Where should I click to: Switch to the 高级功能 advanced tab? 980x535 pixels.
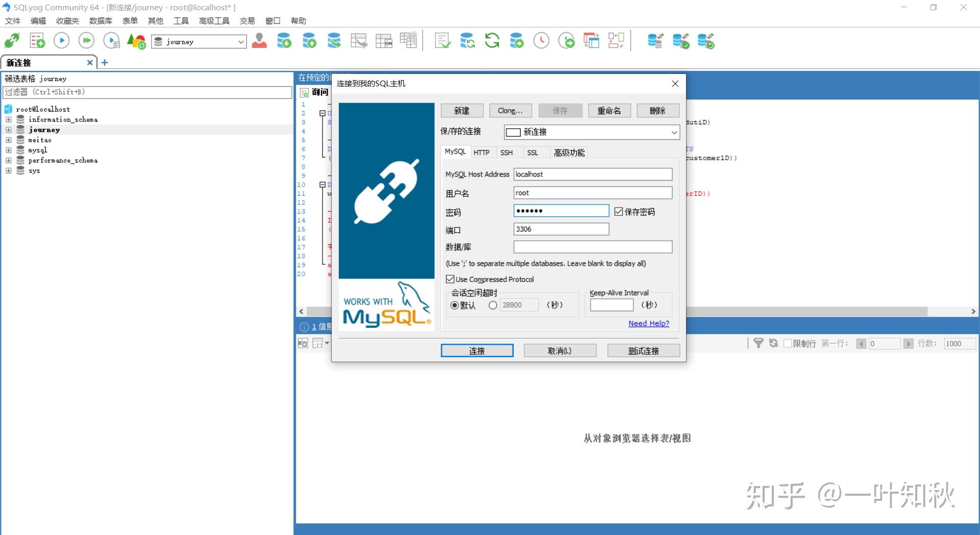point(569,152)
